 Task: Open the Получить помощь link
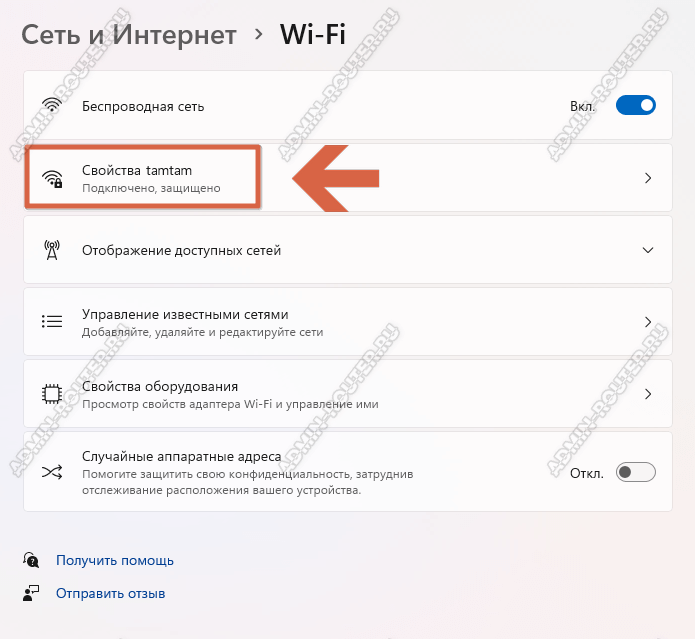[115, 561]
